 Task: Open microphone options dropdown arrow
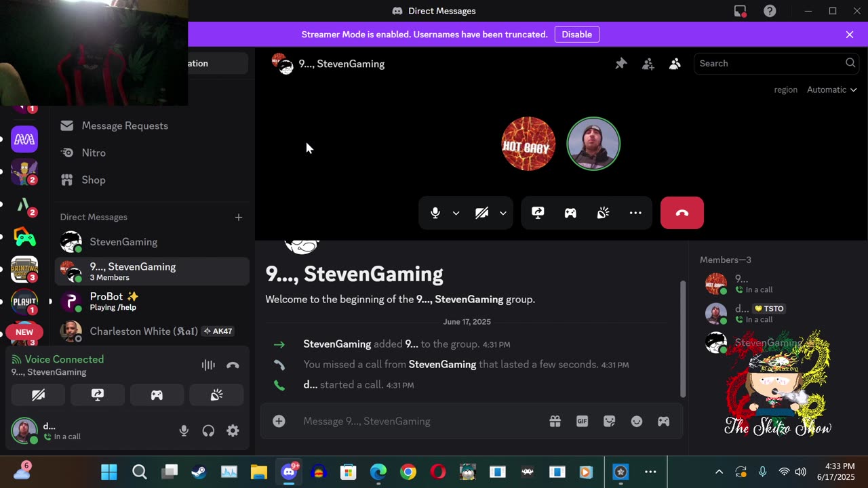click(456, 213)
